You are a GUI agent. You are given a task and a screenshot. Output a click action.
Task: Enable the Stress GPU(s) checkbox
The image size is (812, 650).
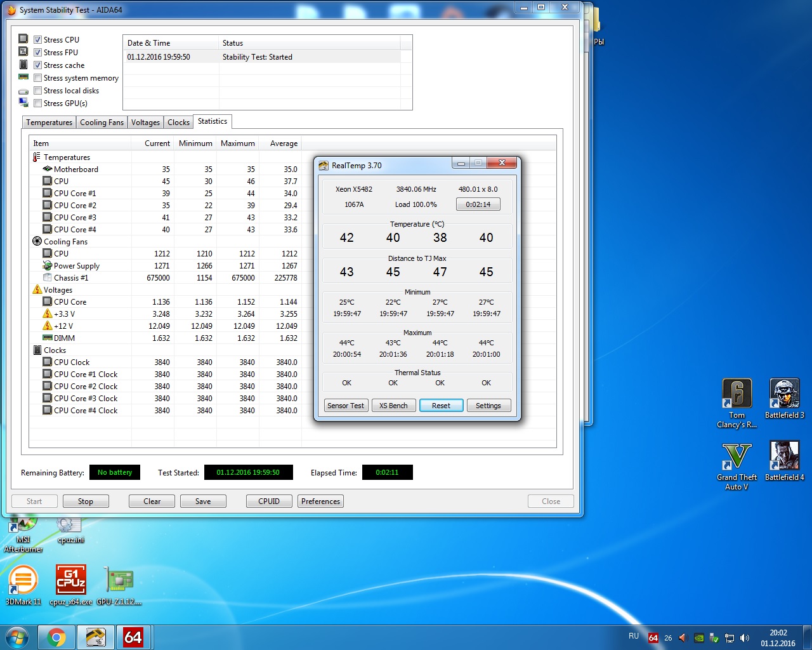[38, 103]
